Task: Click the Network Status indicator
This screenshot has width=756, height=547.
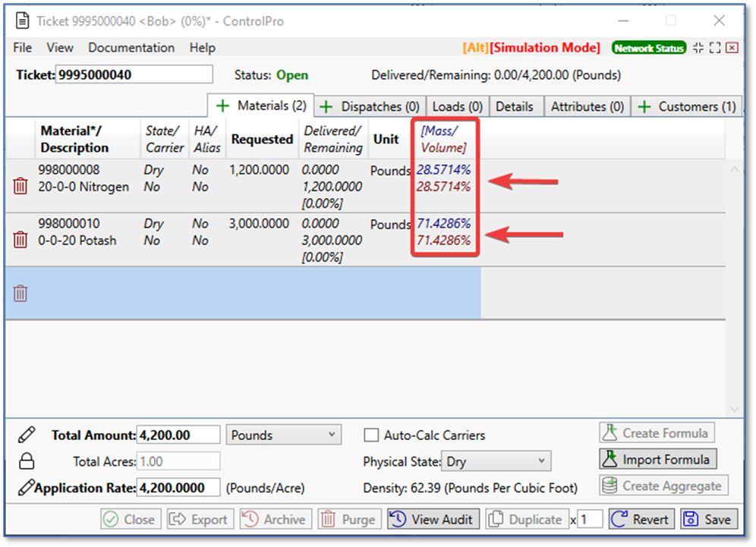Action: point(649,48)
